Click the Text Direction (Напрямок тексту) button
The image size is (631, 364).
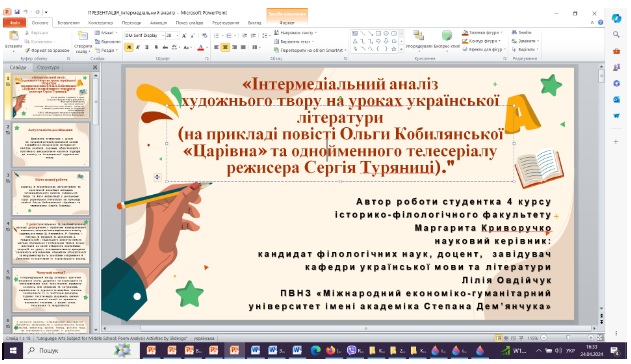point(295,33)
